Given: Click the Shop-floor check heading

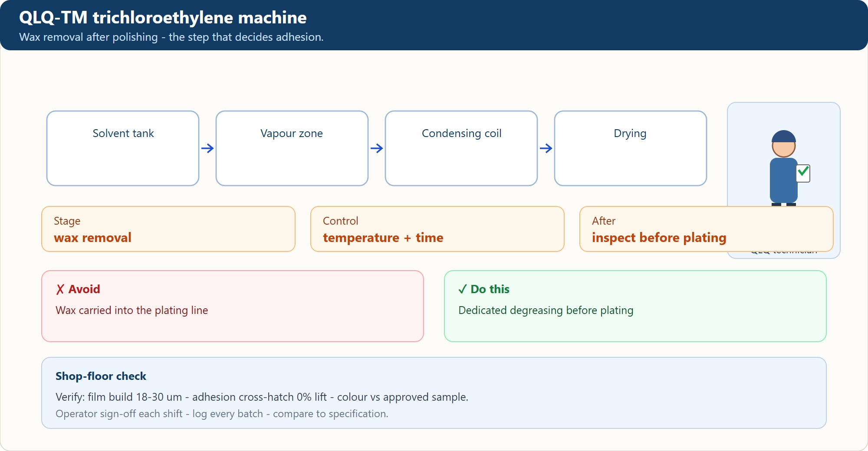Looking at the screenshot, I should [101, 376].
